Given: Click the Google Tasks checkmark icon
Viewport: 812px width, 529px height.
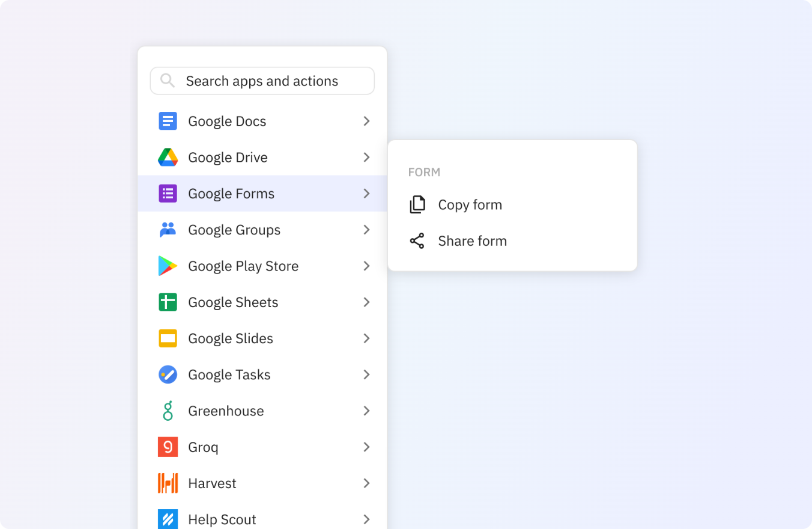Looking at the screenshot, I should coord(168,375).
